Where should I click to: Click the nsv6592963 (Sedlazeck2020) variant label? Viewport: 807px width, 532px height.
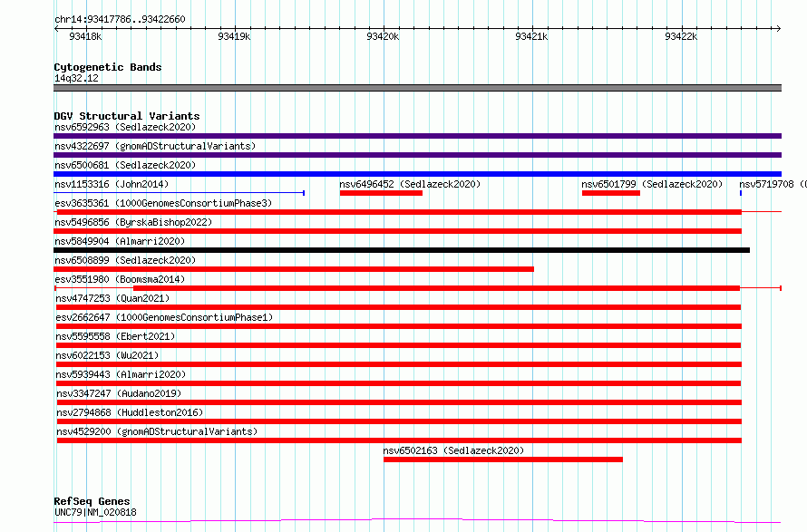(x=125, y=127)
